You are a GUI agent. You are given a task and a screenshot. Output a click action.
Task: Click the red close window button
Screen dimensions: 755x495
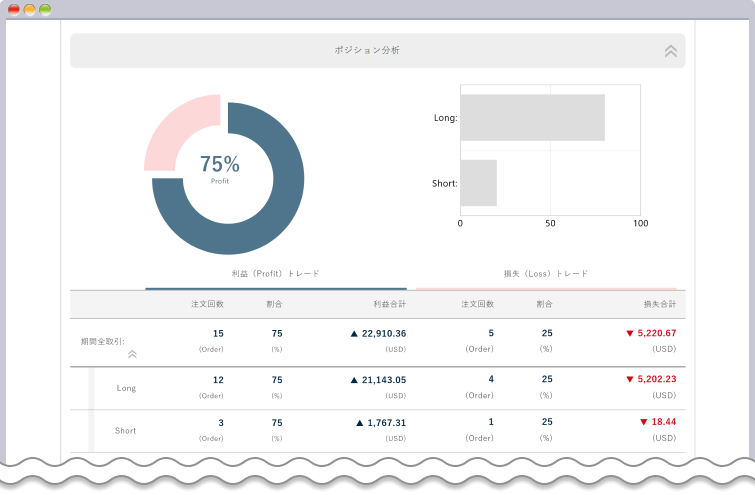tap(14, 9)
